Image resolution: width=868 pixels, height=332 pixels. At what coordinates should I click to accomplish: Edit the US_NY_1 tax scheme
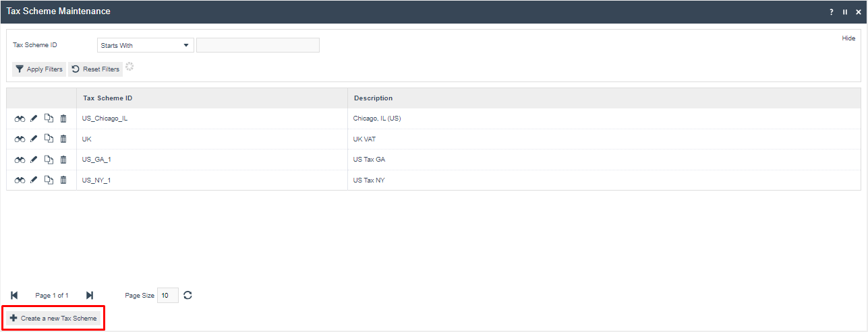click(x=34, y=180)
